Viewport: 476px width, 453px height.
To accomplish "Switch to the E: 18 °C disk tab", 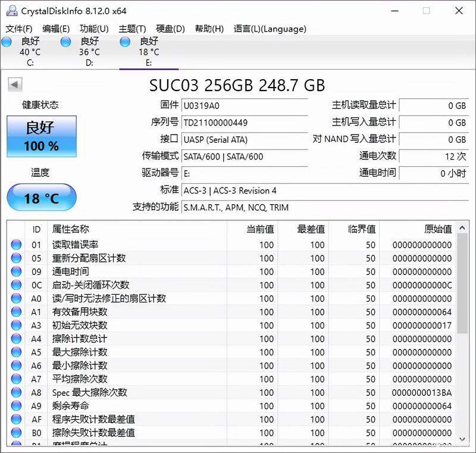I will point(149,52).
